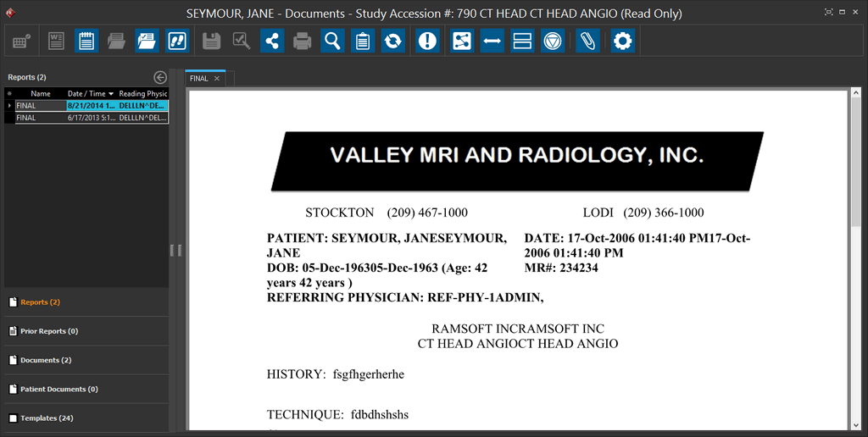Click the clipboard icon in toolbar

[363, 41]
